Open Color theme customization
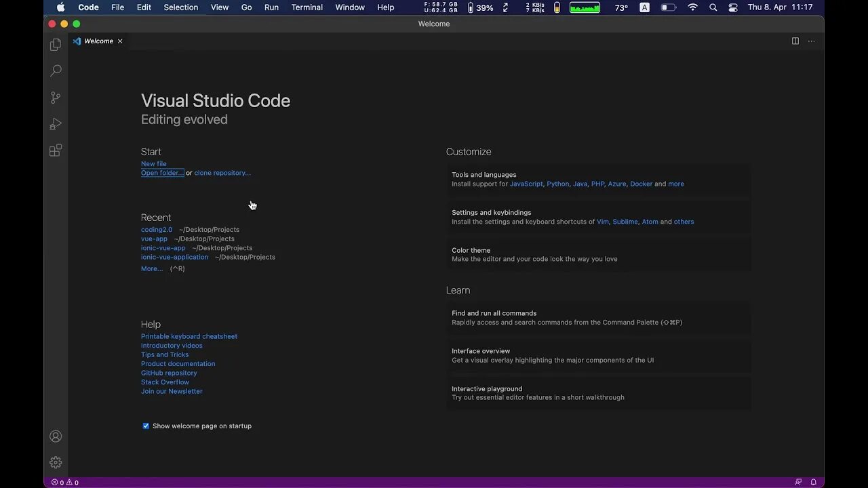This screenshot has height=488, width=868. (x=598, y=254)
